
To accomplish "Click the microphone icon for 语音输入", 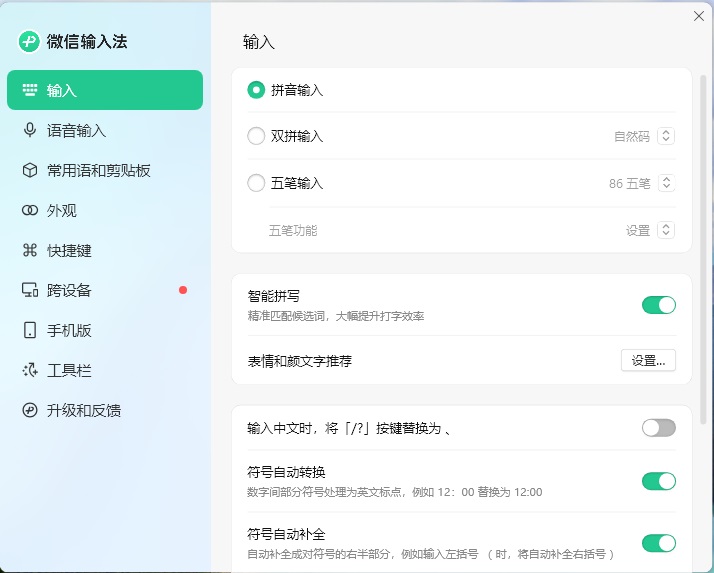I will click(x=30, y=130).
